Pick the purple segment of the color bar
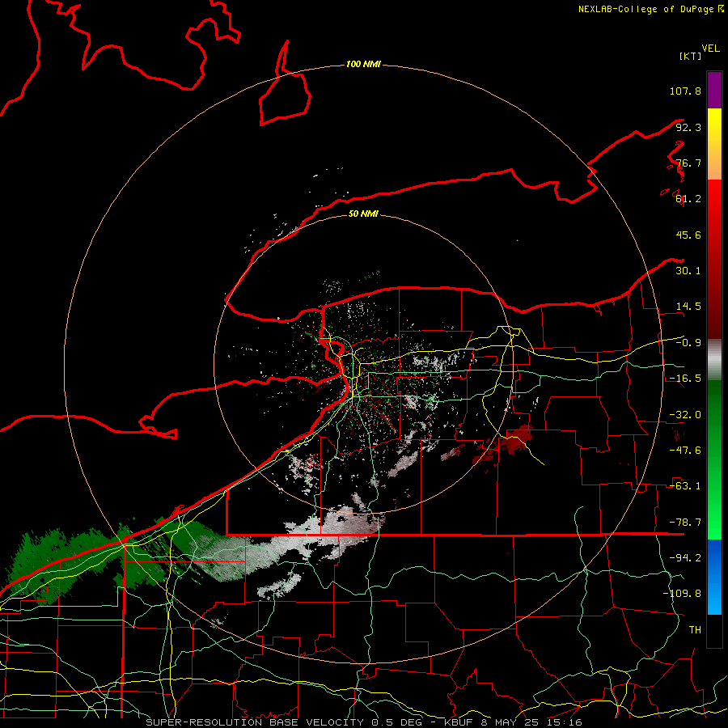Image resolution: width=728 pixels, height=728 pixels. point(714,90)
